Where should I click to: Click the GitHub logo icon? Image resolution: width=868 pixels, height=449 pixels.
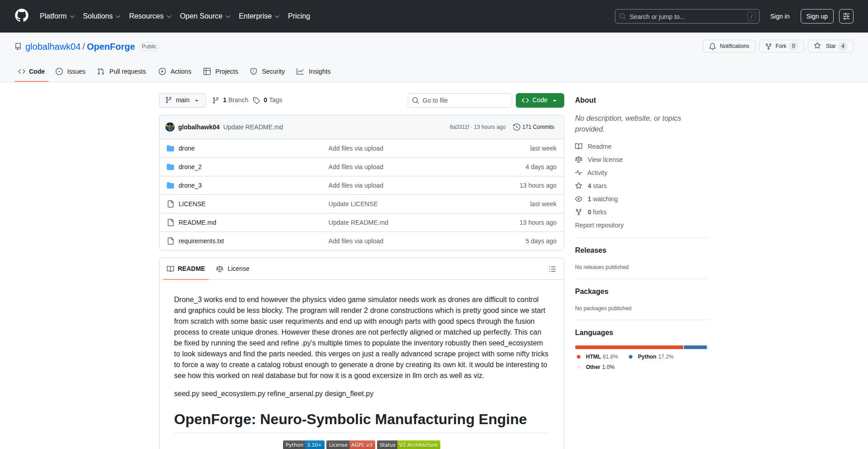click(x=21, y=16)
